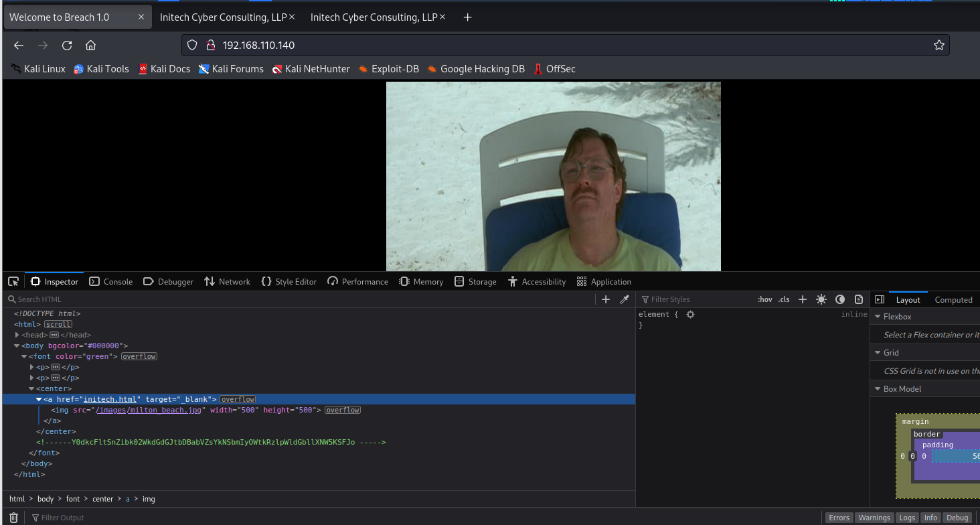Click the shield tracking protection icon
The image size is (980, 525).
point(192,45)
